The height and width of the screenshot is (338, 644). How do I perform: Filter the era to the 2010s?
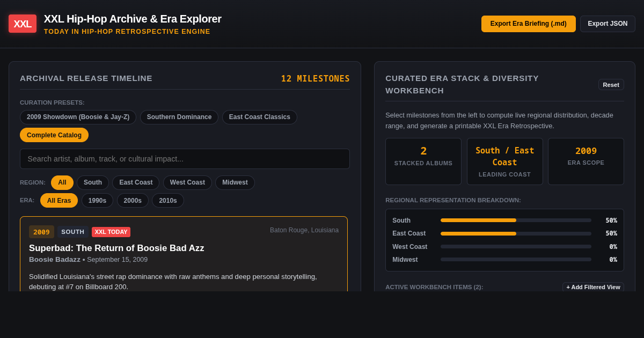tap(168, 201)
